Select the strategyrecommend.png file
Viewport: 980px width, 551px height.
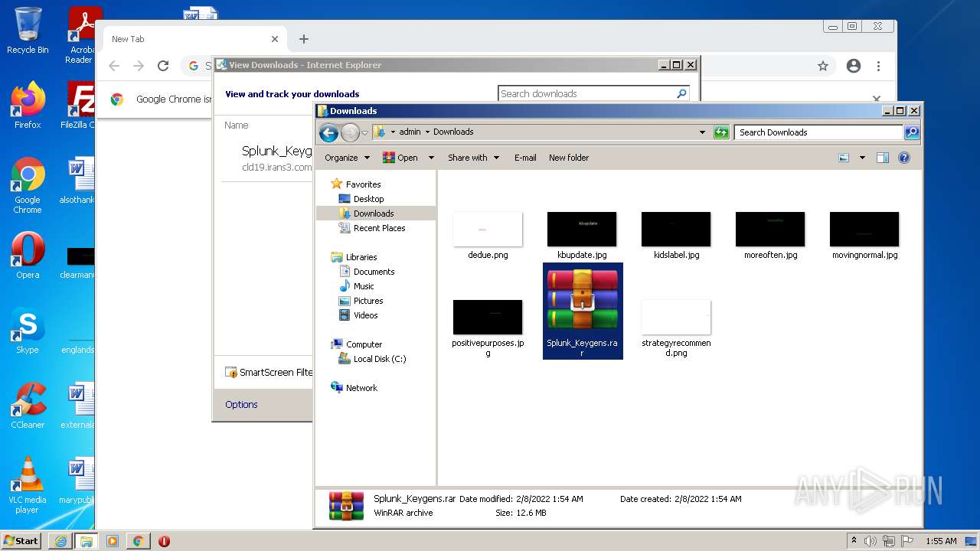click(x=676, y=328)
